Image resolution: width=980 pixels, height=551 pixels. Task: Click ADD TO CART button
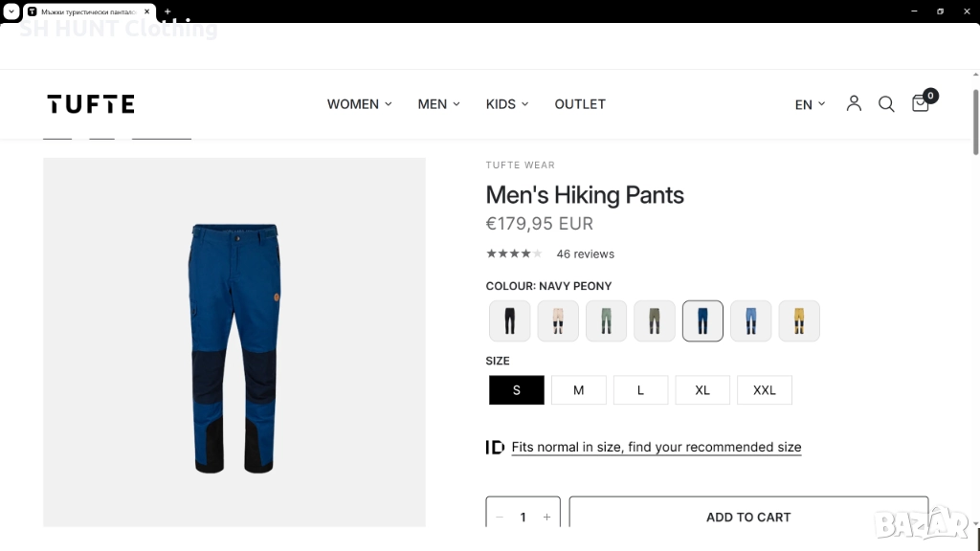(x=748, y=517)
